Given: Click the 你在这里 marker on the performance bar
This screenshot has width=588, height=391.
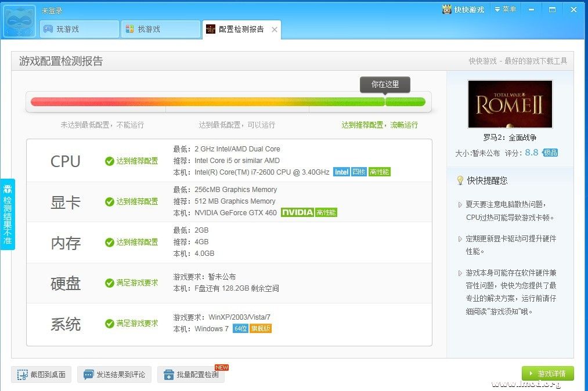Looking at the screenshot, I should pos(385,85).
